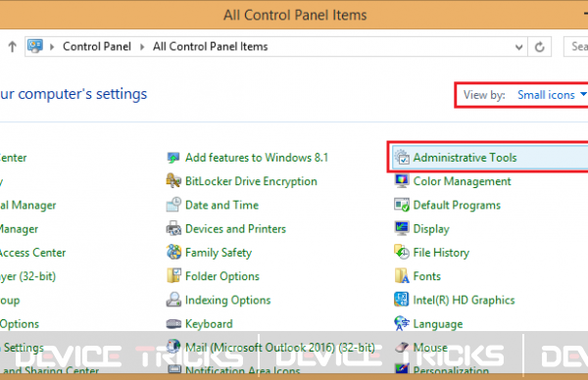Refresh the Control Panel view

coord(539,47)
